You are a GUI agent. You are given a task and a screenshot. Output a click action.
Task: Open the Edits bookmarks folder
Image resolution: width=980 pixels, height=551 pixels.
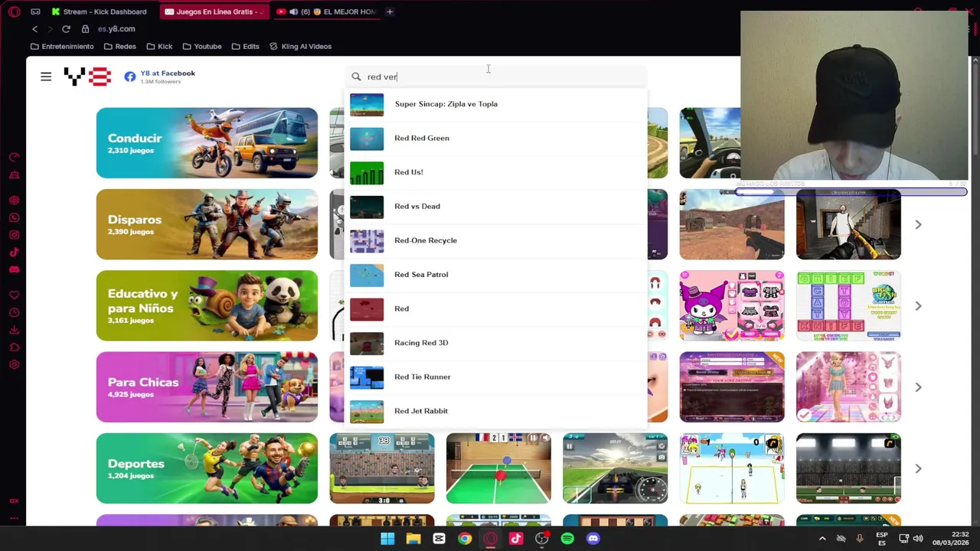click(x=245, y=47)
